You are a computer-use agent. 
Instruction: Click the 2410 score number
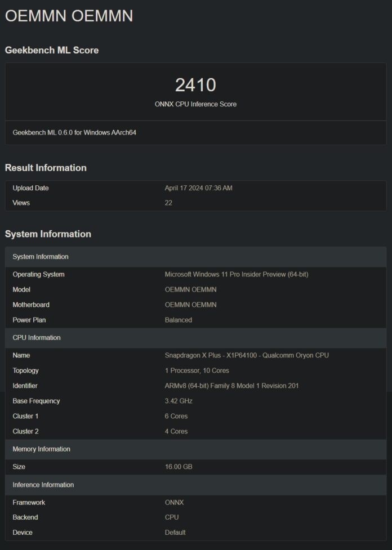coord(195,85)
